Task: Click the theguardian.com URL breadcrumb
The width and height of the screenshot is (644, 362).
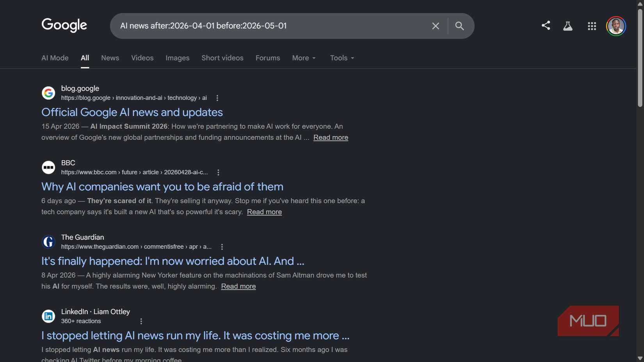Action: click(x=136, y=247)
